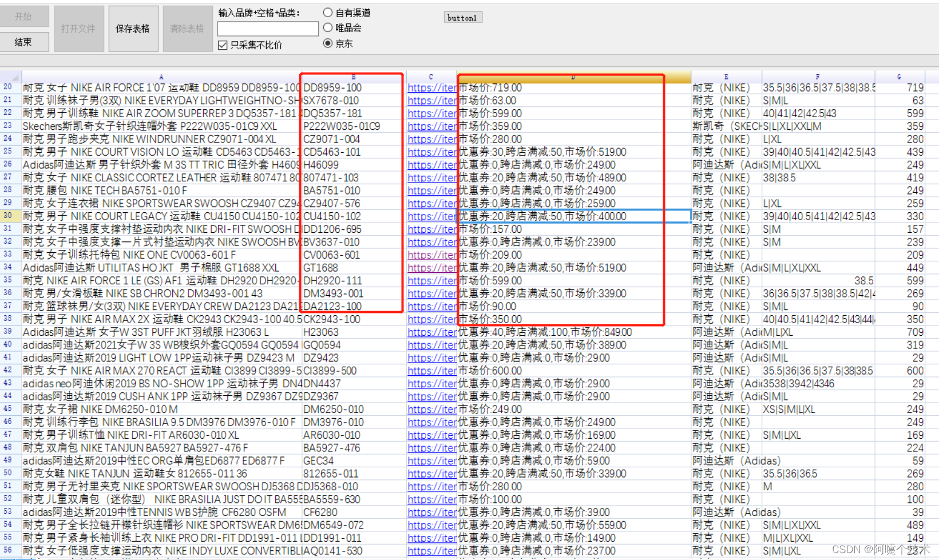Image resolution: width=939 pixels, height=560 pixels.
Task: Click cell with code SX7678-010
Action: 354,101
